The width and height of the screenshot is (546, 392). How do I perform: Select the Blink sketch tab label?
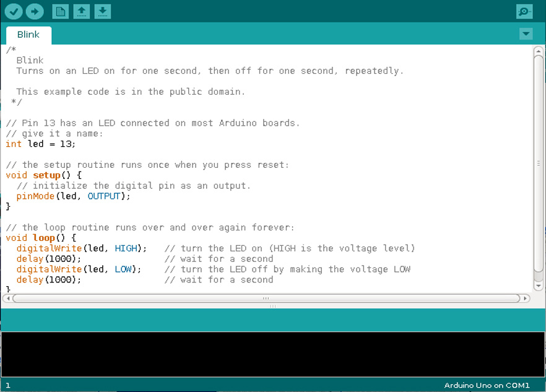coord(28,35)
